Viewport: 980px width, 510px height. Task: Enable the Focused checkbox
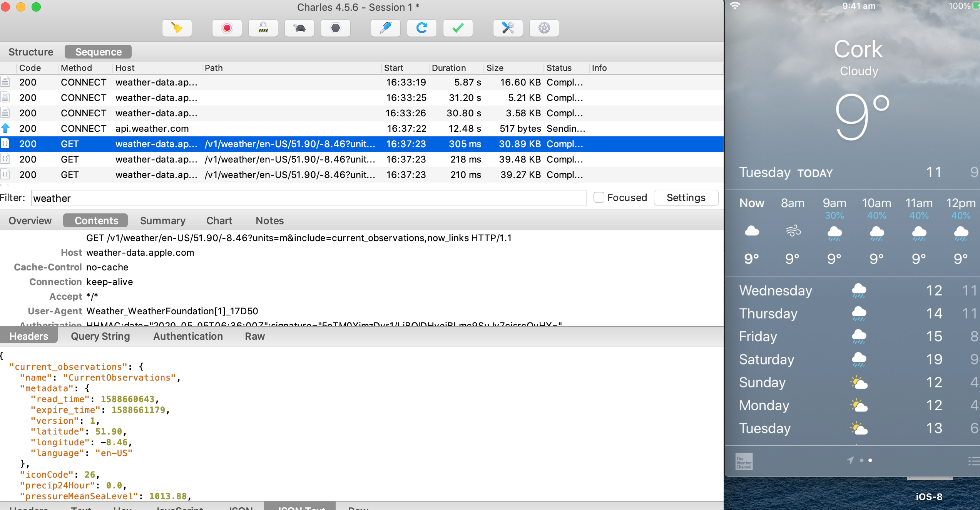(599, 198)
